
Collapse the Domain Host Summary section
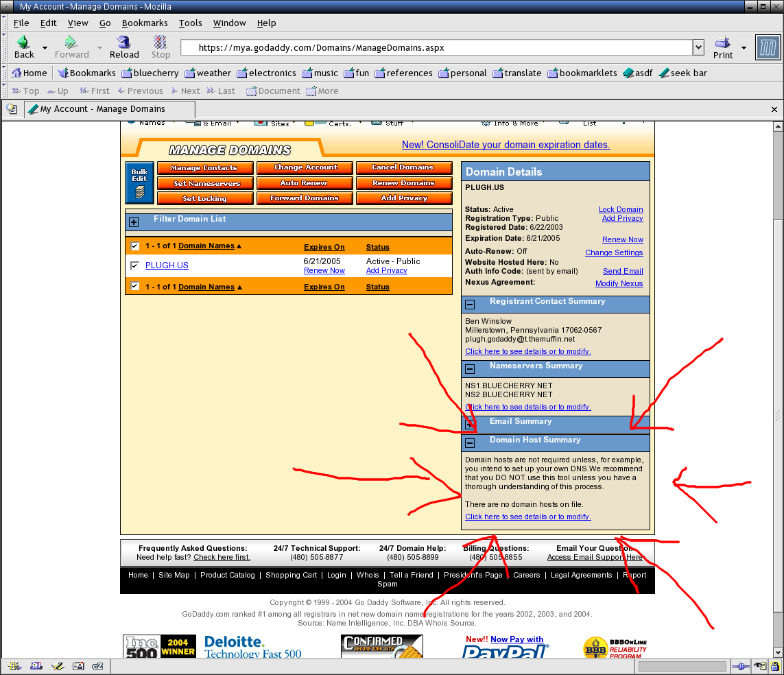click(469, 443)
